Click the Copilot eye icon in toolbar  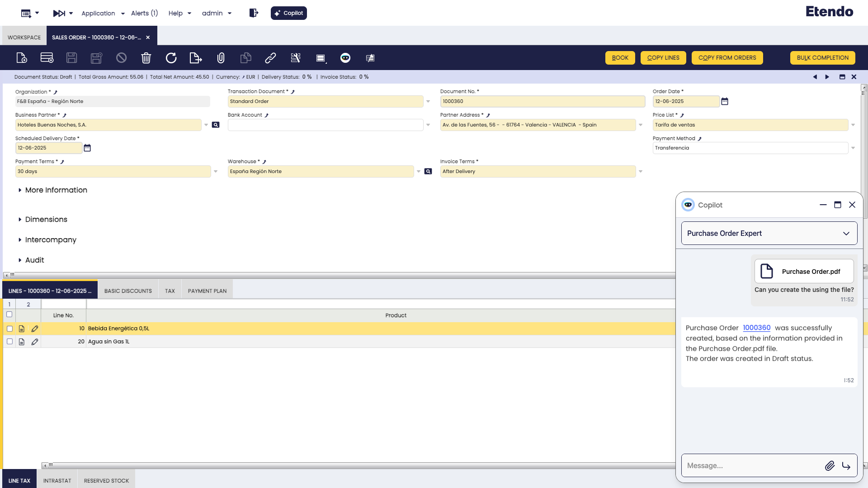coord(345,58)
